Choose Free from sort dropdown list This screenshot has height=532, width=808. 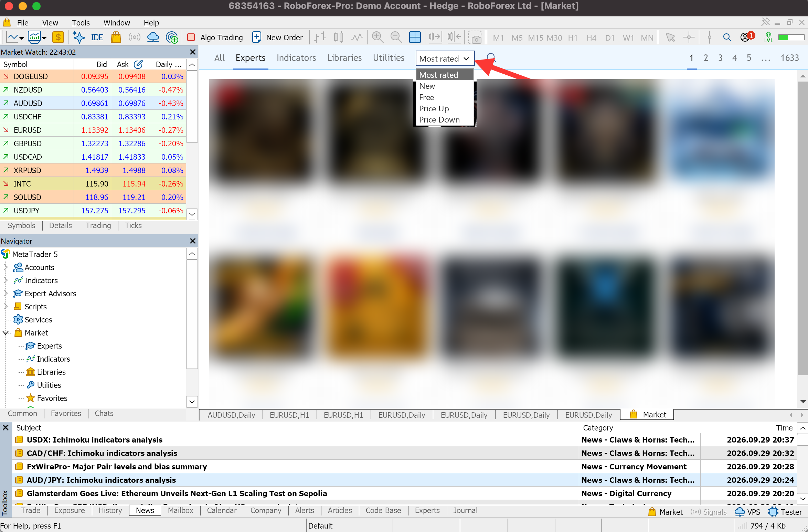(445, 97)
